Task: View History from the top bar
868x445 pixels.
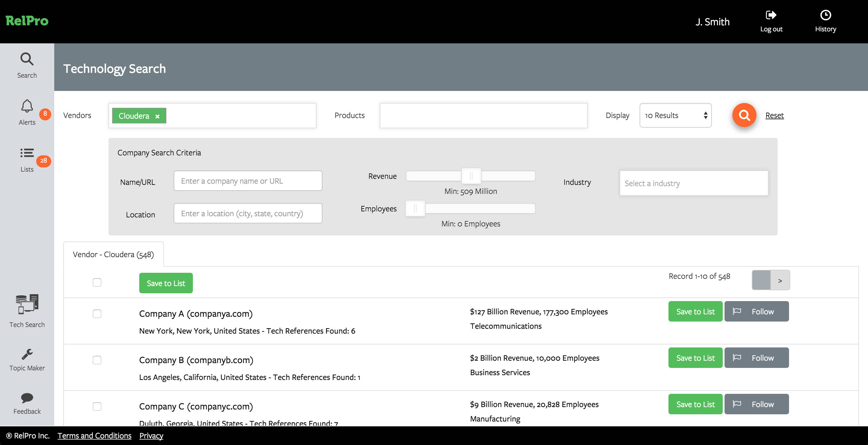Action: (x=825, y=20)
